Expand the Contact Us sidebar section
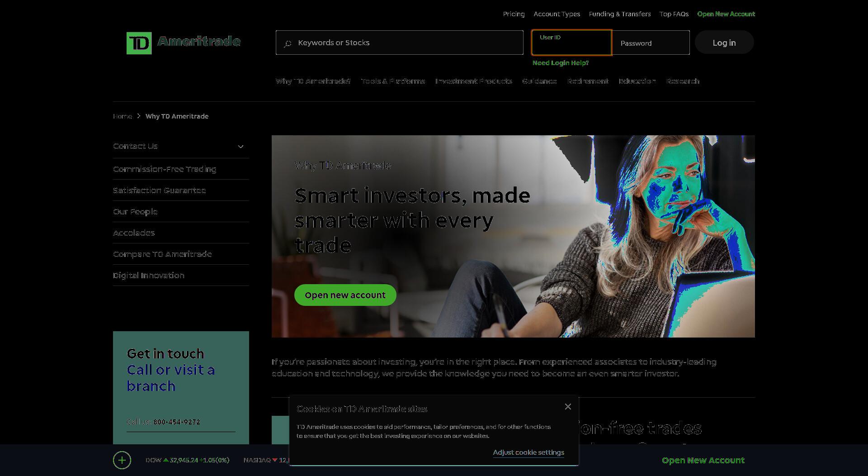 click(181, 146)
